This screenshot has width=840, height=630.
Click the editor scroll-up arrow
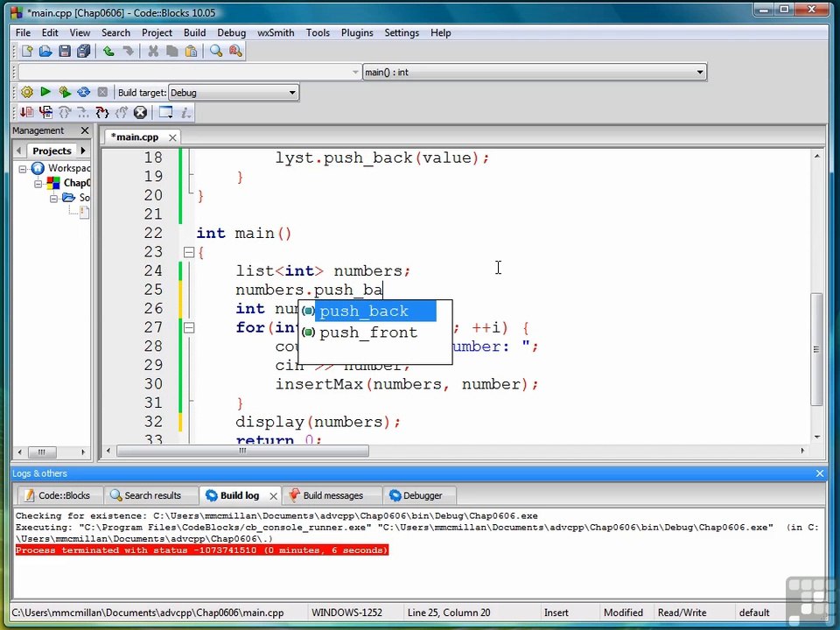click(816, 156)
